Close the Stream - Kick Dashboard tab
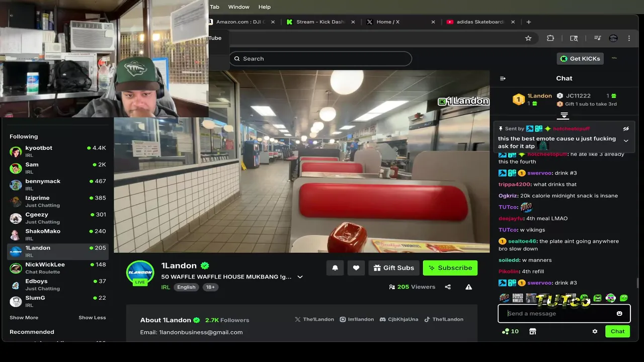The height and width of the screenshot is (362, 644). point(353,22)
